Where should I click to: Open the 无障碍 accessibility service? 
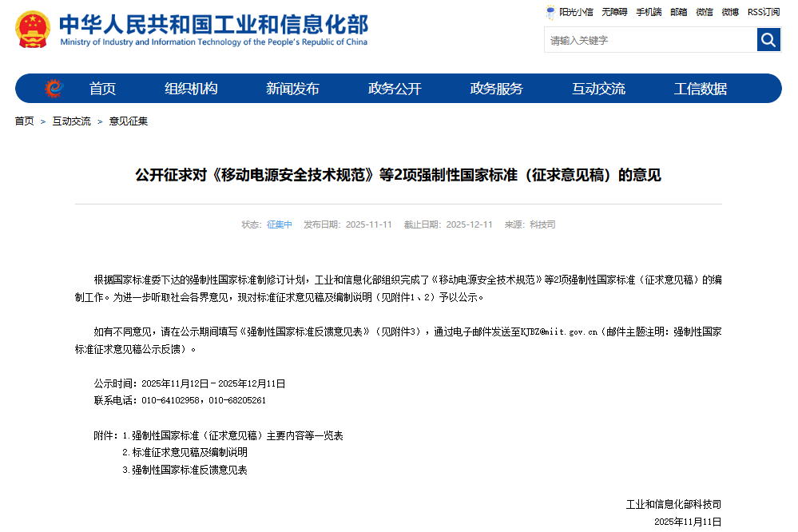613,12
